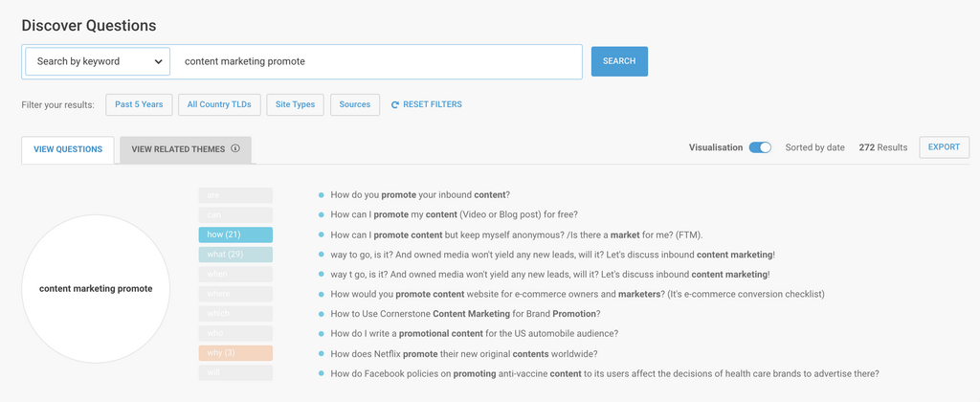Switch to the View Related Themes tab

tap(179, 149)
